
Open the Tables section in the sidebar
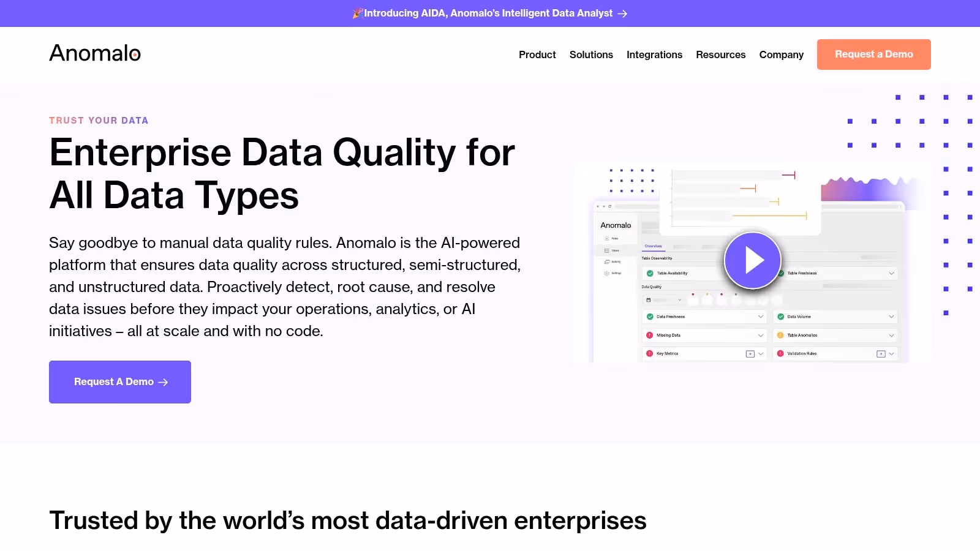tap(606, 250)
